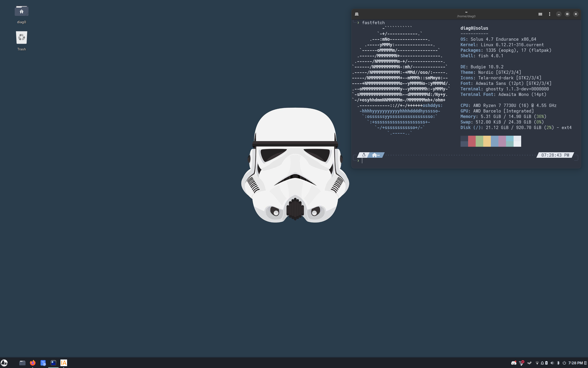The image size is (588, 368).
Task: Click the Swap usage line
Action: click(502, 122)
